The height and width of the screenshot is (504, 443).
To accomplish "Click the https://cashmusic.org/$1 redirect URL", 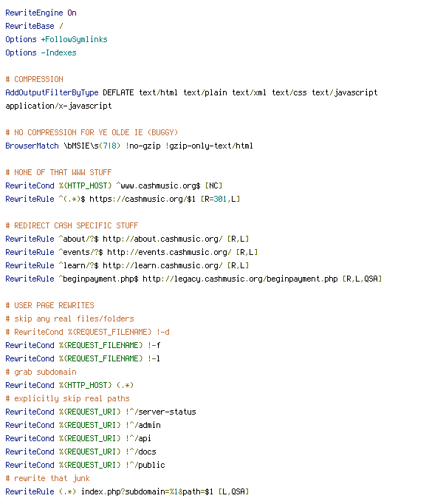I will pyautogui.click(x=142, y=200).
